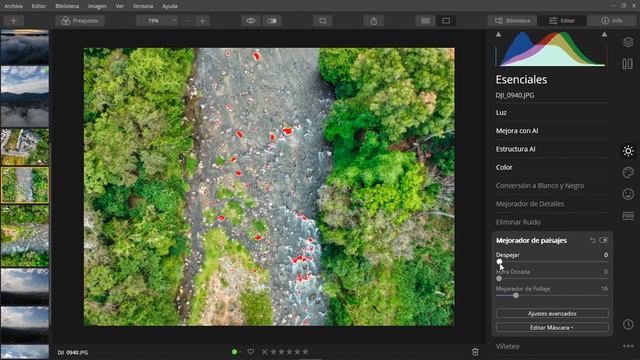Select the Creative palette icon
Viewport: 640px width, 360px height.
(628, 173)
